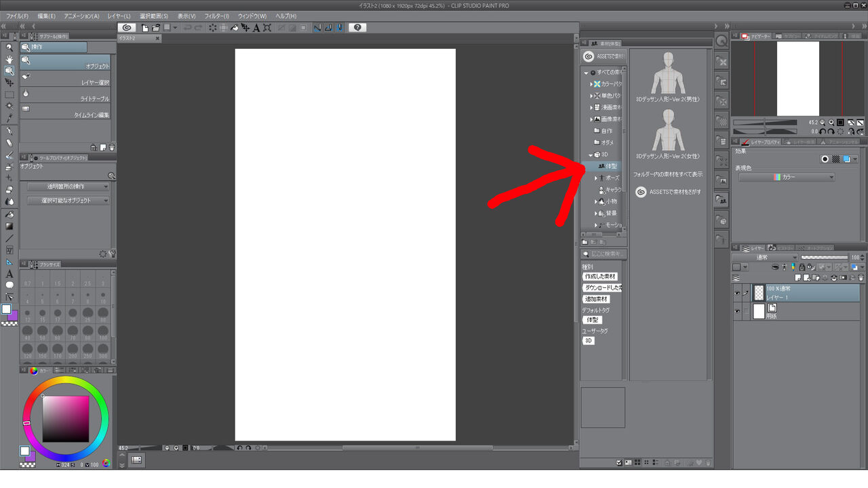The image size is (868, 488).
Task: Select the Text tool in left toolbar
Action: [9, 274]
